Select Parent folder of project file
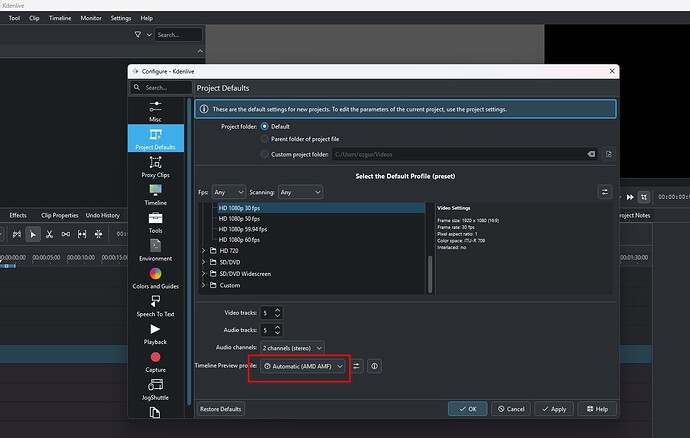 coord(264,139)
